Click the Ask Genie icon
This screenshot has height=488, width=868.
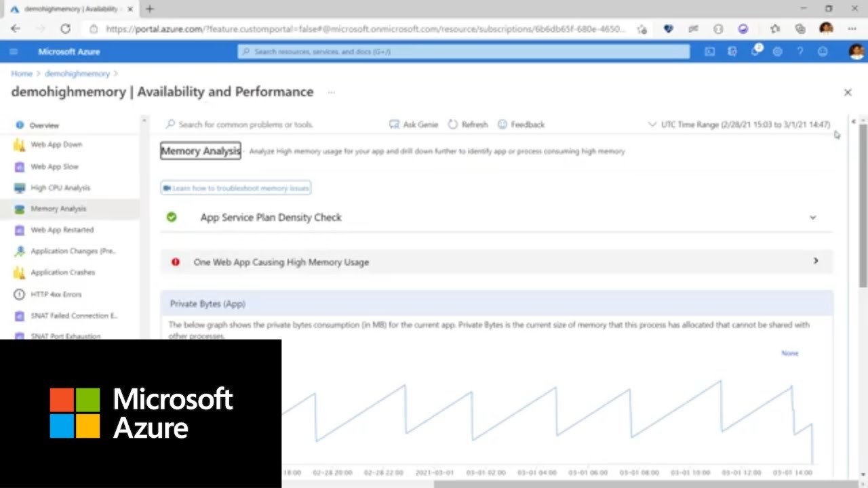tap(394, 125)
